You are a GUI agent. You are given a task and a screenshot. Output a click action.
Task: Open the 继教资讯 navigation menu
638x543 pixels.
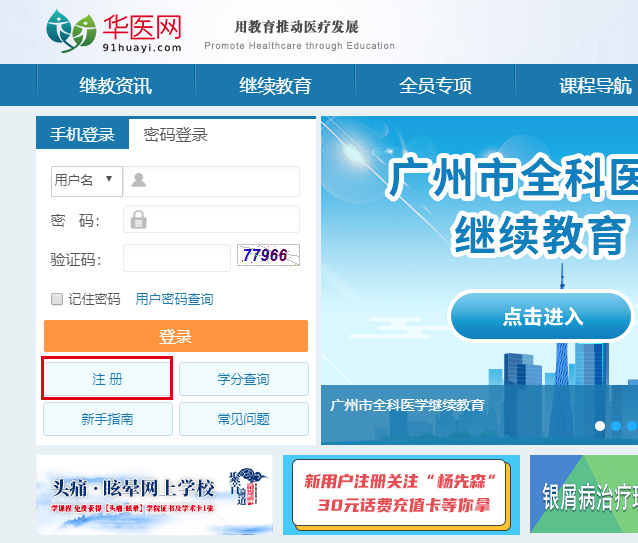(x=116, y=85)
